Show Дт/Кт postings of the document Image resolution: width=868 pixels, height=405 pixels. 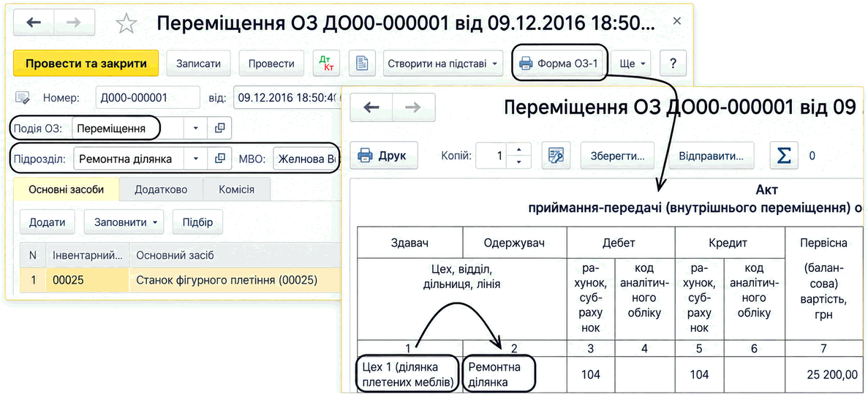point(327,63)
